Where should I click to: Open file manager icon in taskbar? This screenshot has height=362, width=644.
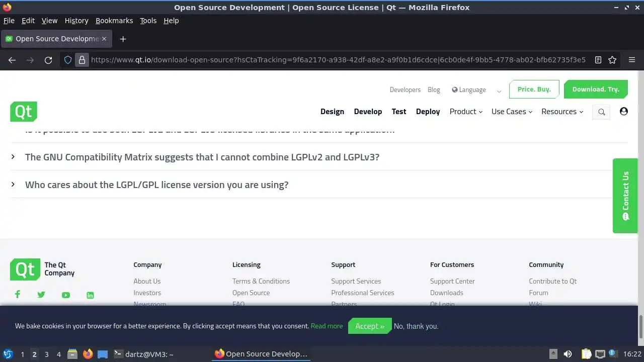point(72,354)
